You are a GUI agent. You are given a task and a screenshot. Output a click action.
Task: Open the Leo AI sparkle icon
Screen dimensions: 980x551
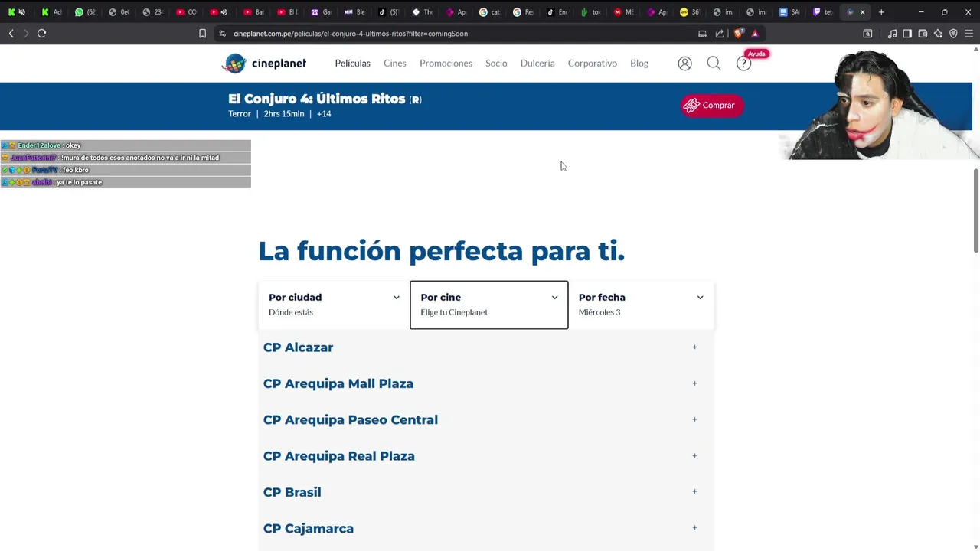click(x=938, y=34)
